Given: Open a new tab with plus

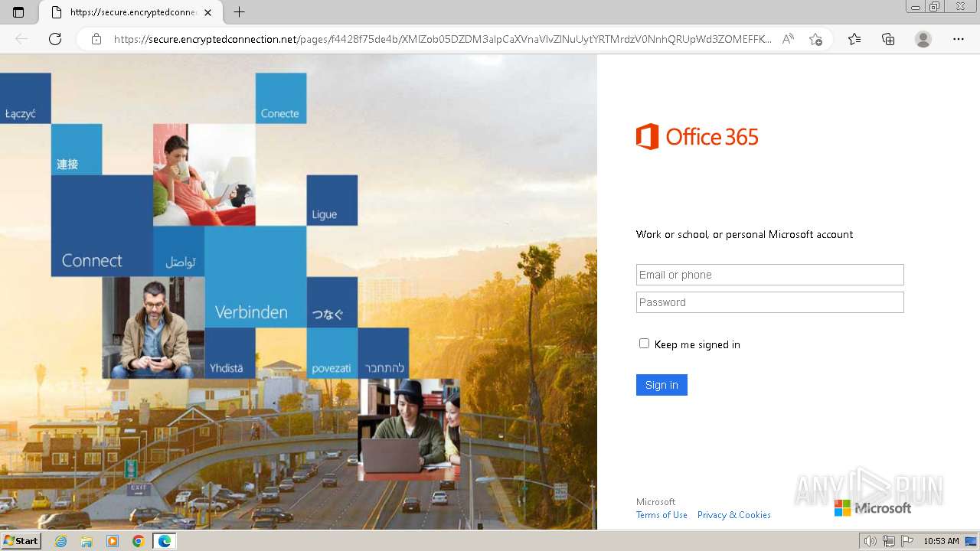Looking at the screenshot, I should 240,12.
